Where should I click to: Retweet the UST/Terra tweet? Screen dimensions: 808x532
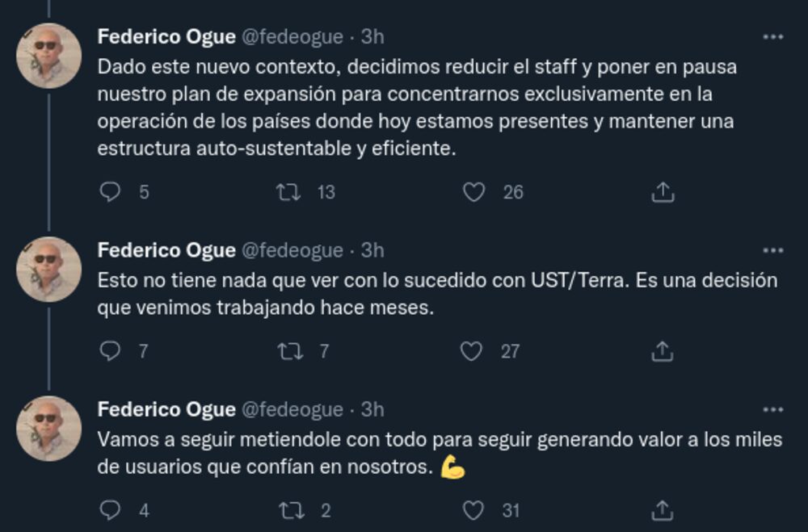[286, 351]
